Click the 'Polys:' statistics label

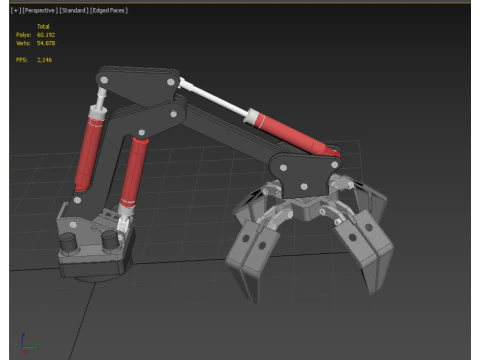coord(23,35)
